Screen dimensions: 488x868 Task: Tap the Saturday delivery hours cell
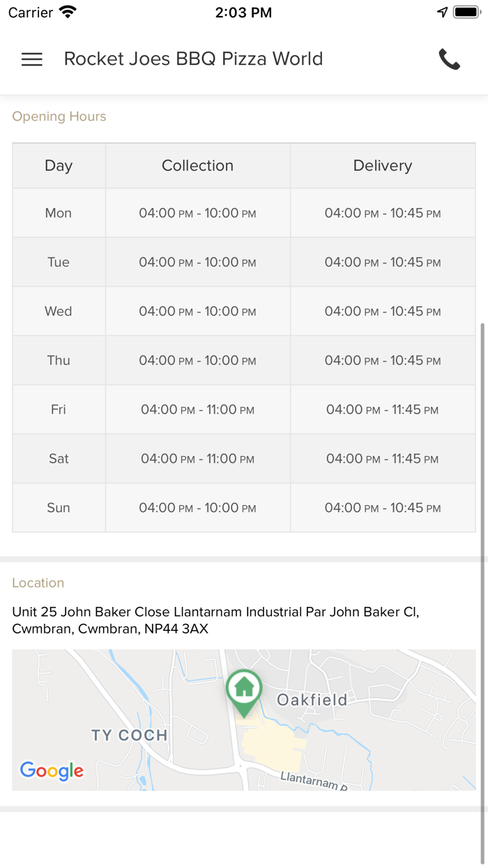383,459
